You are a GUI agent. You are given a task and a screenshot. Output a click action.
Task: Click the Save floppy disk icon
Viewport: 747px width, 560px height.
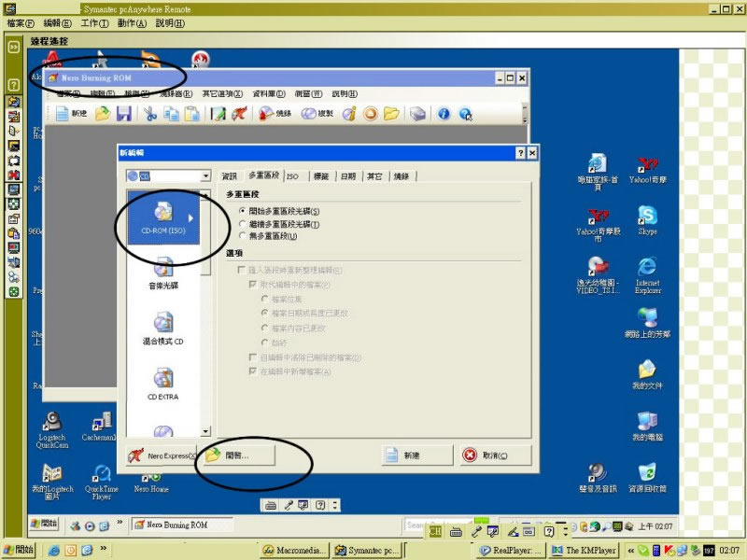click(124, 114)
